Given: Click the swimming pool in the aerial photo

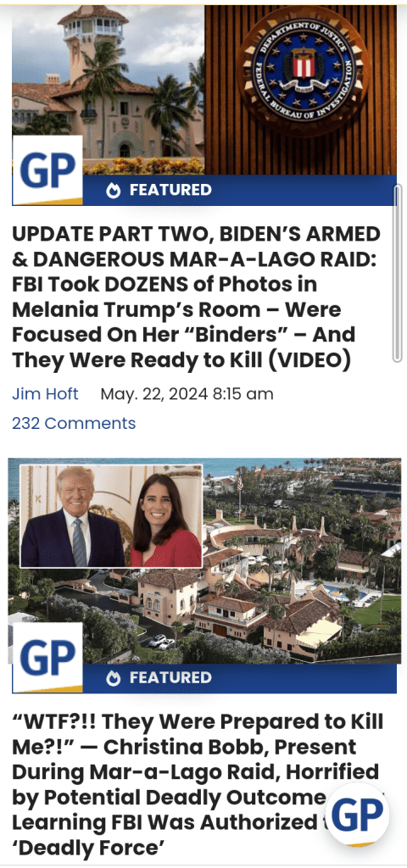Looking at the screenshot, I should tap(339, 594).
